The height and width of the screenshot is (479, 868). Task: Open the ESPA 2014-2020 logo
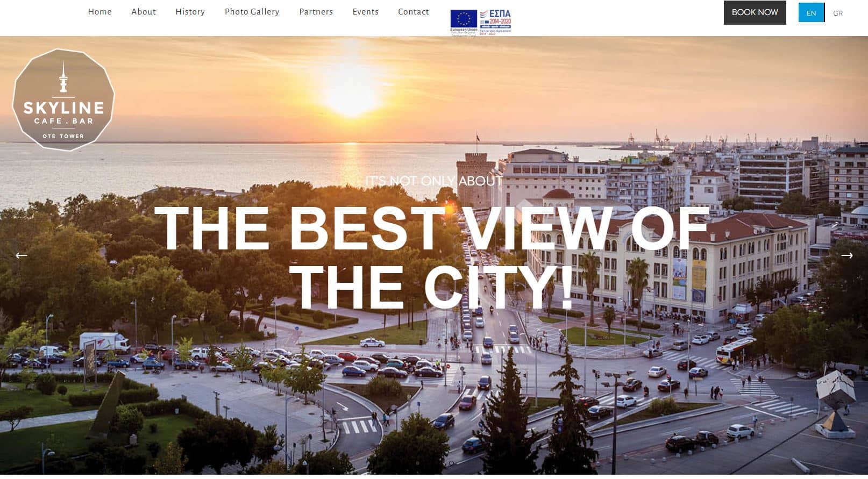[x=495, y=22]
